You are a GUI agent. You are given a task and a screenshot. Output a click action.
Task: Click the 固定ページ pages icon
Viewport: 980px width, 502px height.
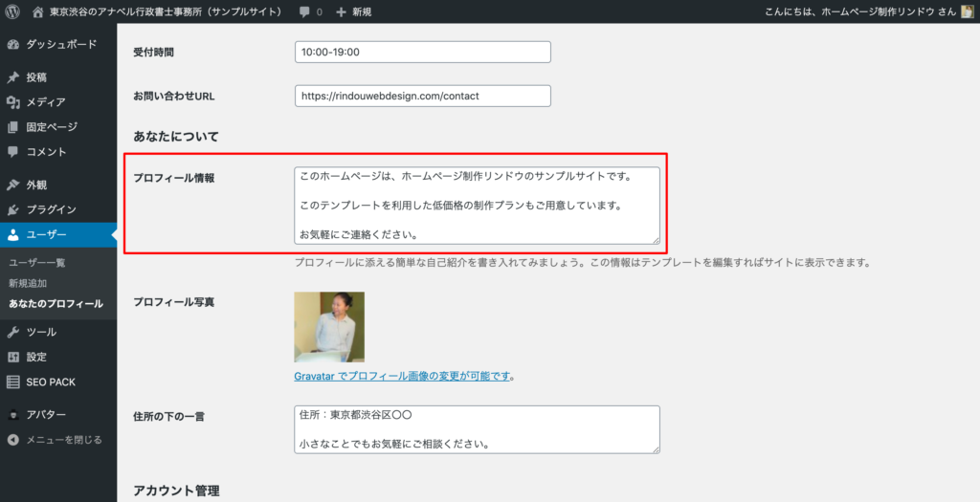pos(12,127)
